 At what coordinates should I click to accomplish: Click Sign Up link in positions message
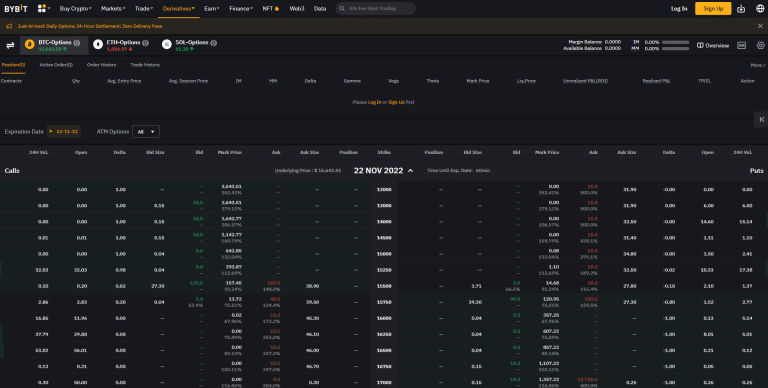[396, 102]
